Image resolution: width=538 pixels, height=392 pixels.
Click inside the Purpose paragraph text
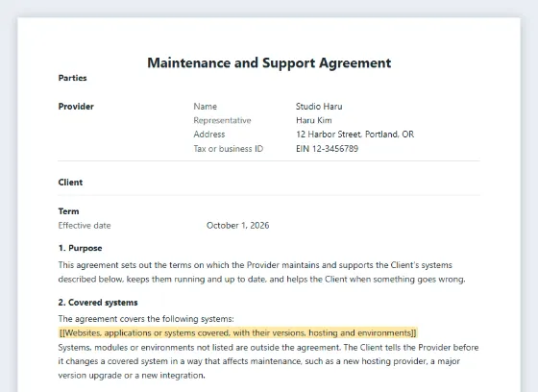click(x=261, y=272)
